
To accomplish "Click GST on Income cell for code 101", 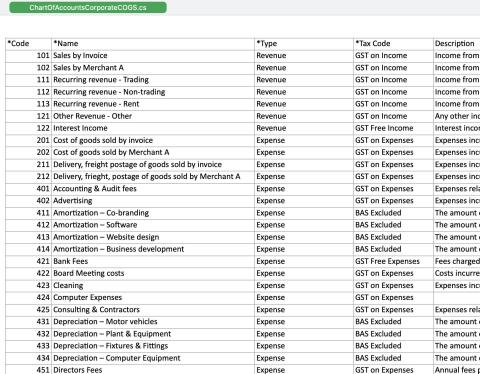I will click(x=393, y=56).
